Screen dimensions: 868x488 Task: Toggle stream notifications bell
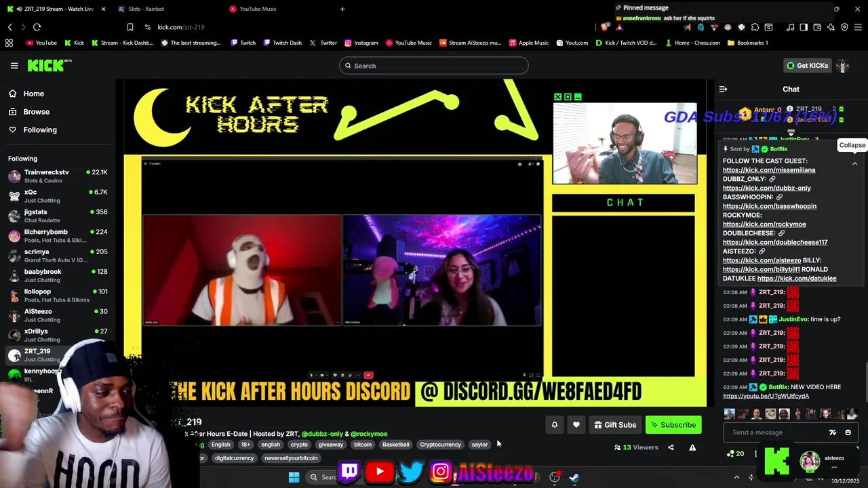click(x=554, y=425)
